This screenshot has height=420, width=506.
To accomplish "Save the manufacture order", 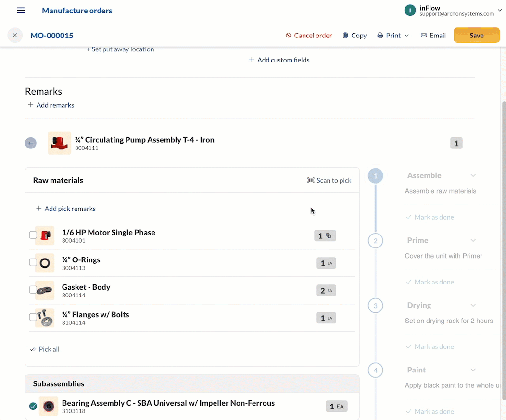I will (476, 35).
